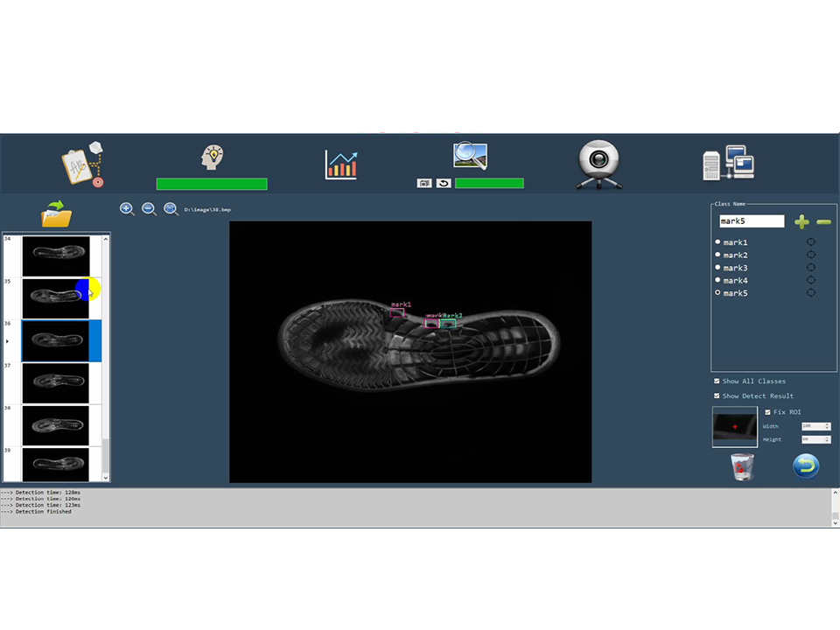Click the magnifier image detection icon
The image size is (840, 630).
[x=470, y=156]
